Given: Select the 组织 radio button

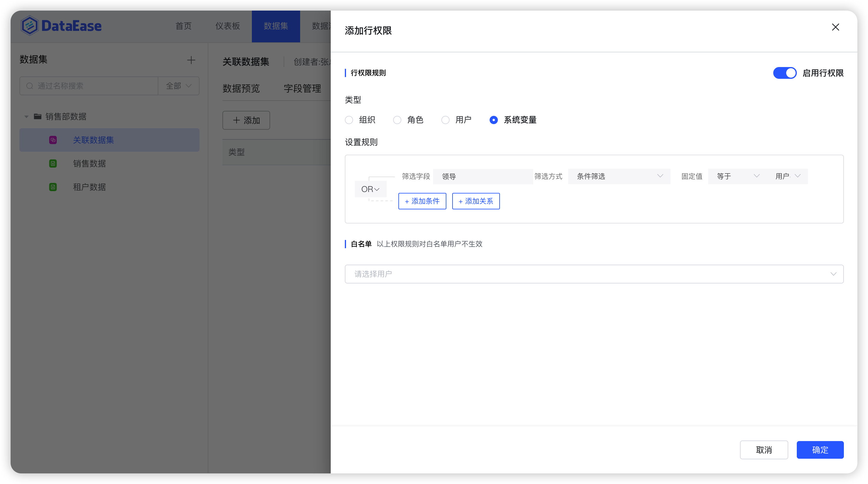Looking at the screenshot, I should (x=349, y=120).
